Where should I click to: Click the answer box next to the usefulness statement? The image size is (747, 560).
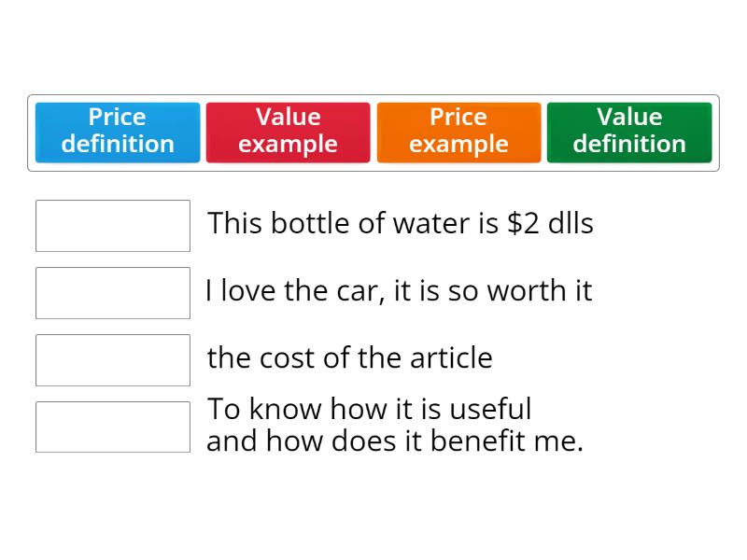pos(112,427)
